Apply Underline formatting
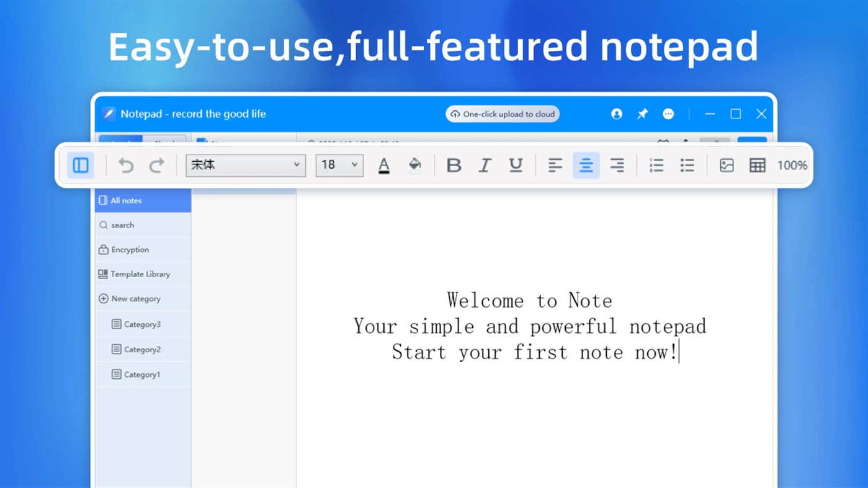 [516, 165]
